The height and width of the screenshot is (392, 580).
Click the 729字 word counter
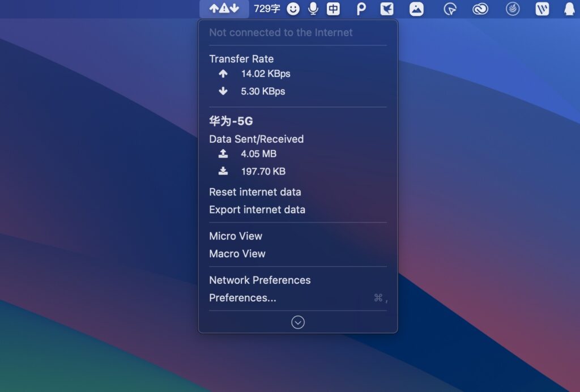coord(266,8)
